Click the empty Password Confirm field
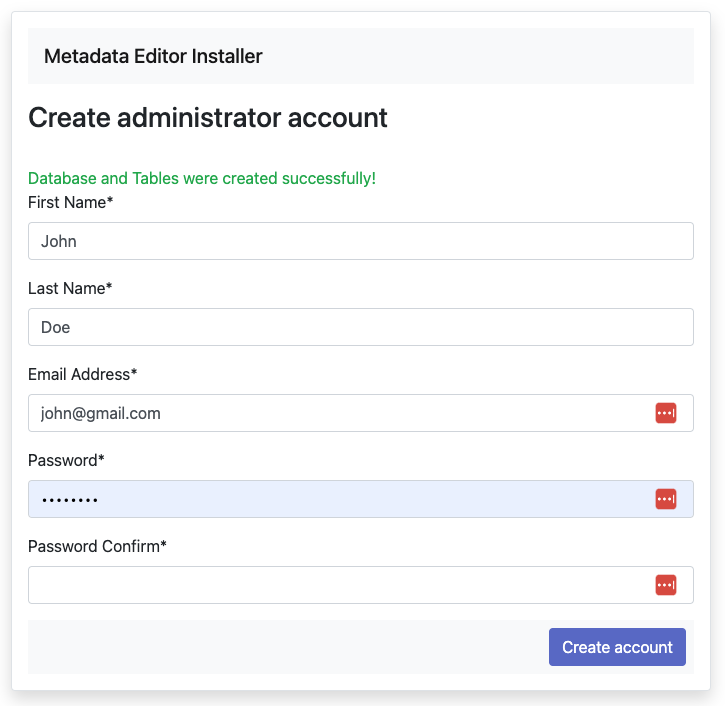The width and height of the screenshot is (725, 706). [x=340, y=585]
